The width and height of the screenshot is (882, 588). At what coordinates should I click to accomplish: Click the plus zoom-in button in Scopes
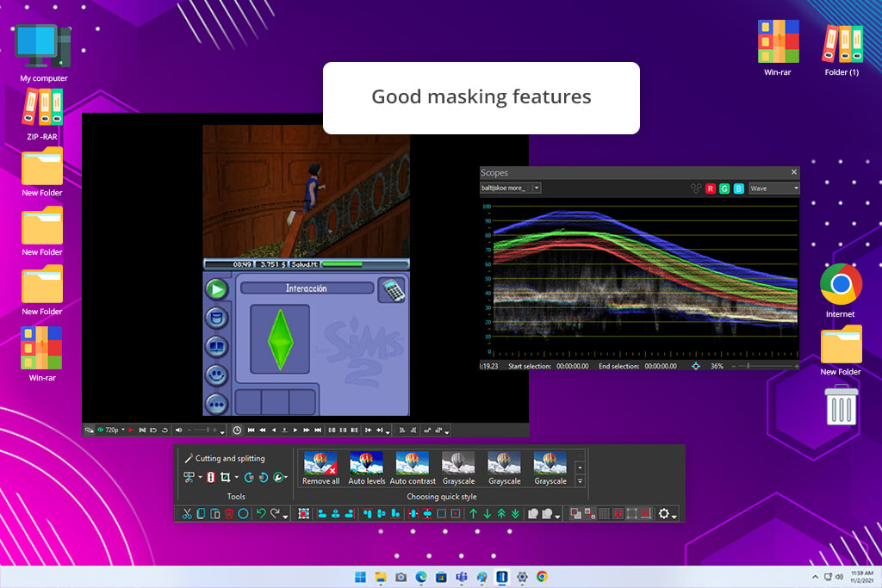(797, 366)
